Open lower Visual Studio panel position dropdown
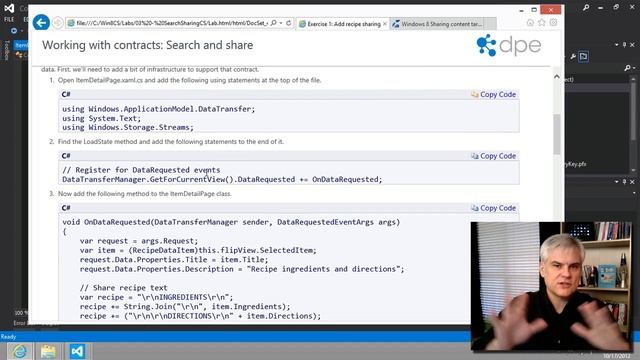Image resolution: width=640 pixels, height=360 pixels. click(617, 182)
